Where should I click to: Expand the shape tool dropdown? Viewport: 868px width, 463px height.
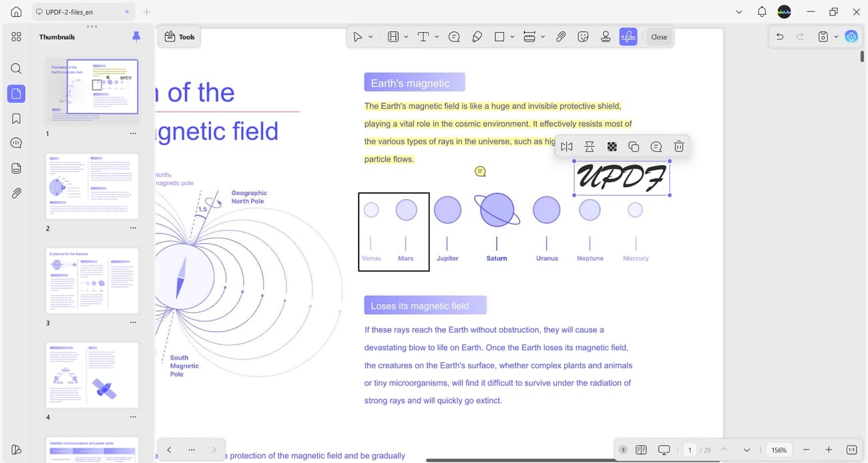(513, 37)
